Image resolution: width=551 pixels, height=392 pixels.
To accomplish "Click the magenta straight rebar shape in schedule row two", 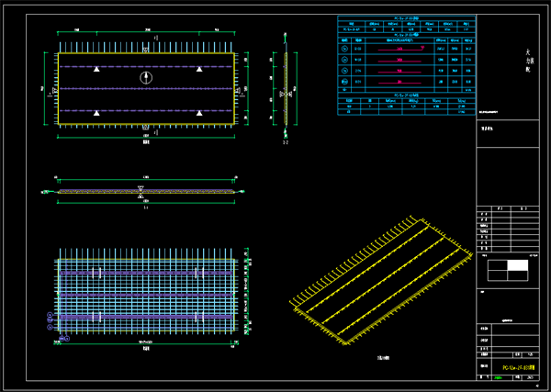I will click(399, 61).
